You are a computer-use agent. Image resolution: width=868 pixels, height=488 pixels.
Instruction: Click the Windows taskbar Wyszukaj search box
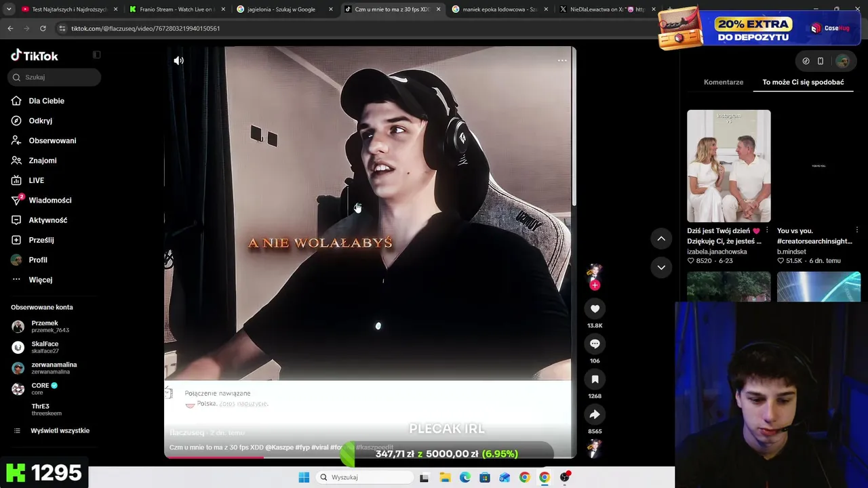pyautogui.click(x=365, y=477)
